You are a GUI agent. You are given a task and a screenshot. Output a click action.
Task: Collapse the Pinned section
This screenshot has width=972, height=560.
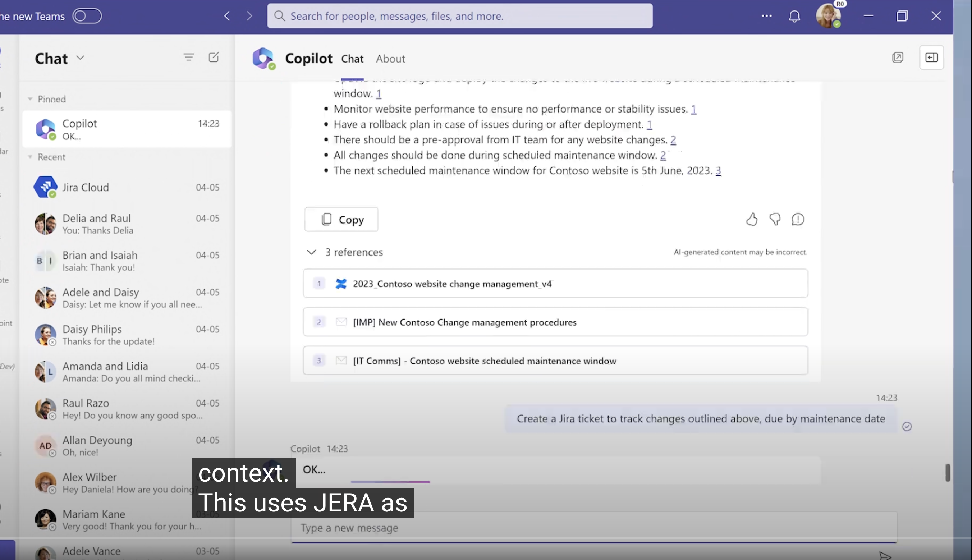(x=30, y=99)
